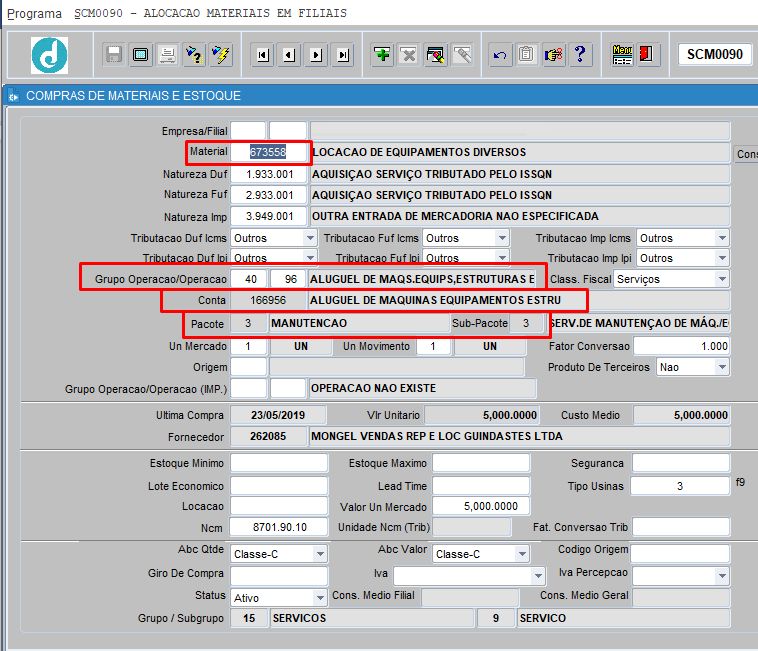Click the Estoque Minimo input field
This screenshot has height=651, width=758.
(x=279, y=463)
